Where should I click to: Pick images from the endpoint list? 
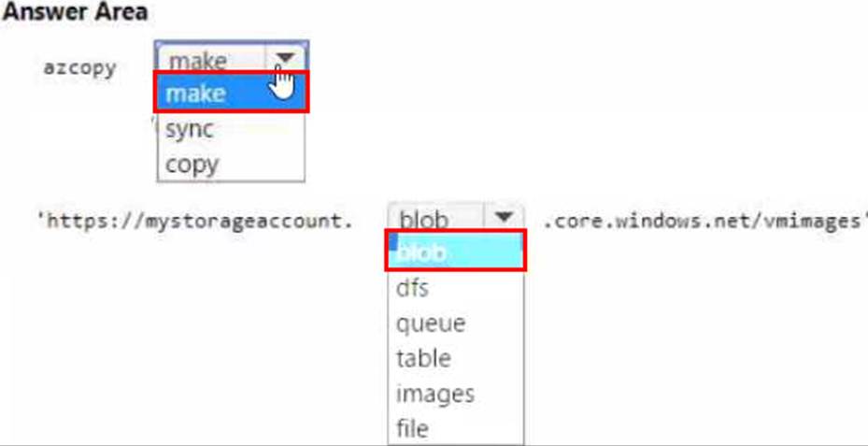[434, 394]
